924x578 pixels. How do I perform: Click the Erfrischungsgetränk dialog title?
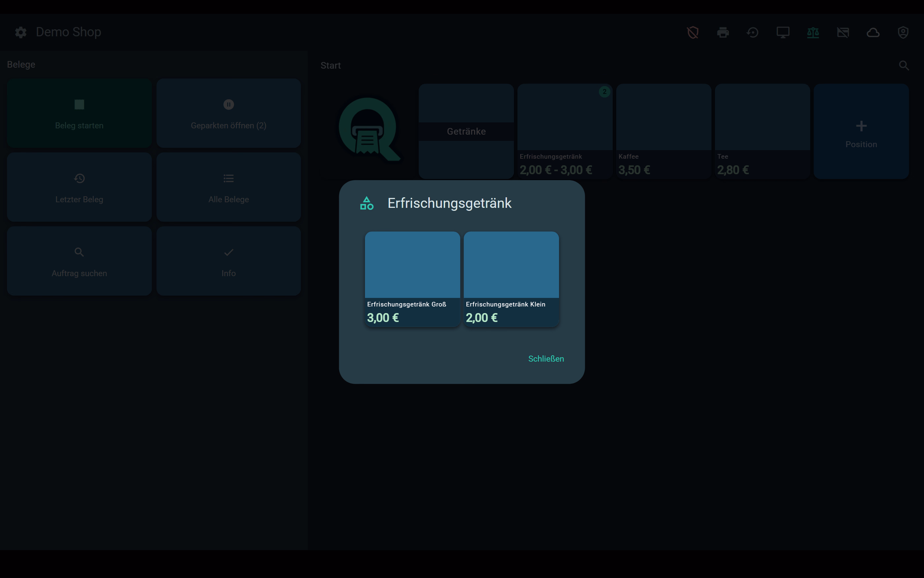(449, 203)
